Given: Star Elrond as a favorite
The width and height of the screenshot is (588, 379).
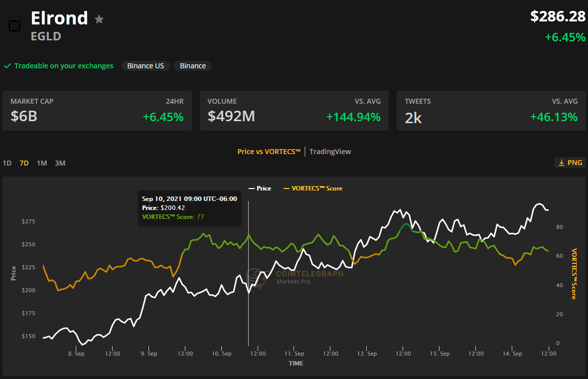Looking at the screenshot, I should pyautogui.click(x=99, y=19).
